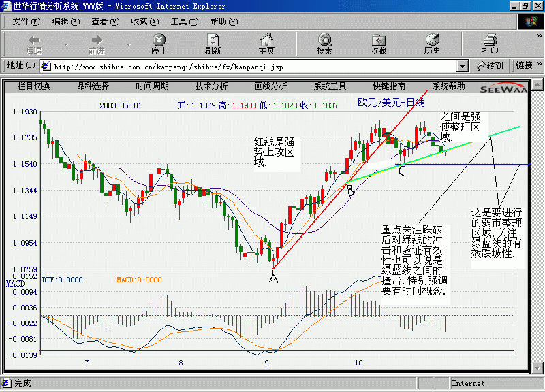Open the 文件(F) menu
This screenshot has height=392, width=545.
(27, 22)
